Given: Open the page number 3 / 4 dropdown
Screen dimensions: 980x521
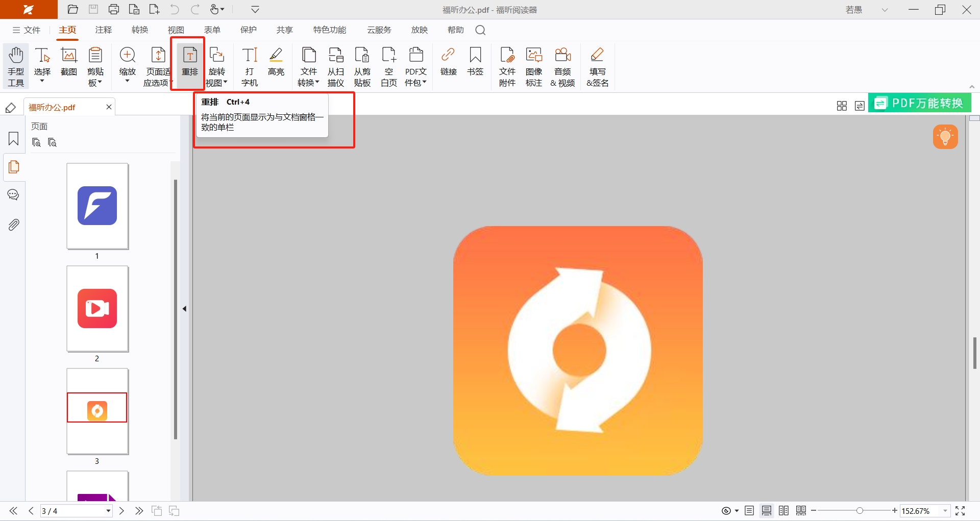Looking at the screenshot, I should (108, 511).
